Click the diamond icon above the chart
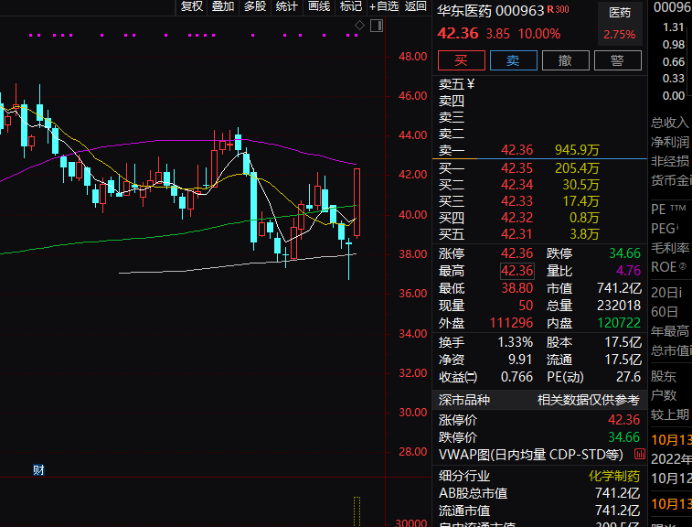The height and width of the screenshot is (527, 693). pyautogui.click(x=360, y=26)
